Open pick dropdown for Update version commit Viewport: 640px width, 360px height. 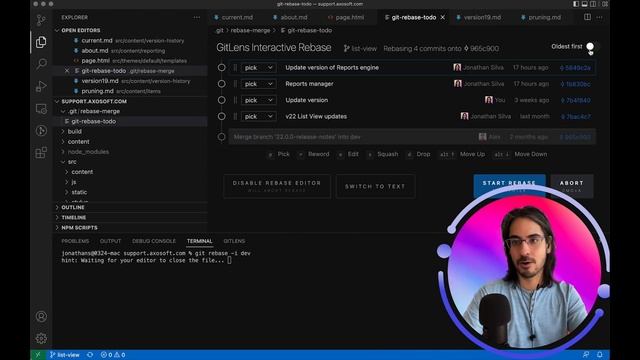point(258,100)
